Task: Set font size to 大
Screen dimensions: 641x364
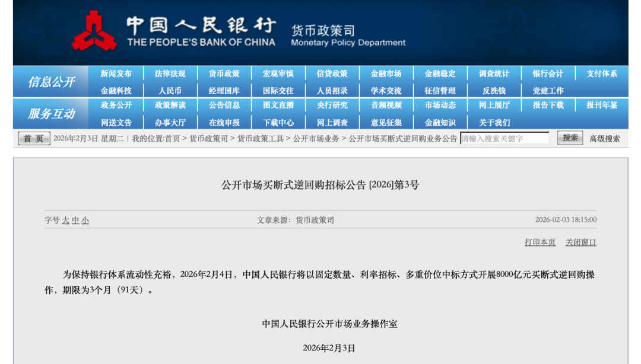Action: point(65,221)
